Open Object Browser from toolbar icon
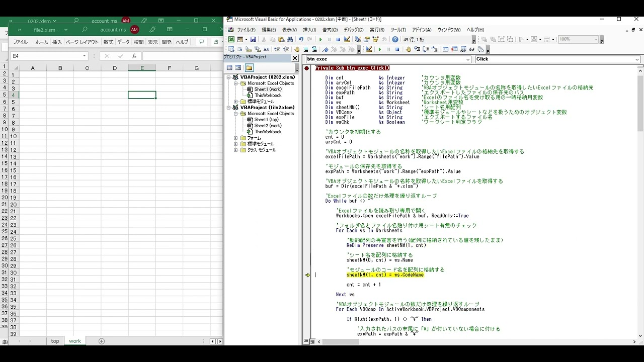Image resolution: width=644 pixels, height=362 pixels. 375,39
